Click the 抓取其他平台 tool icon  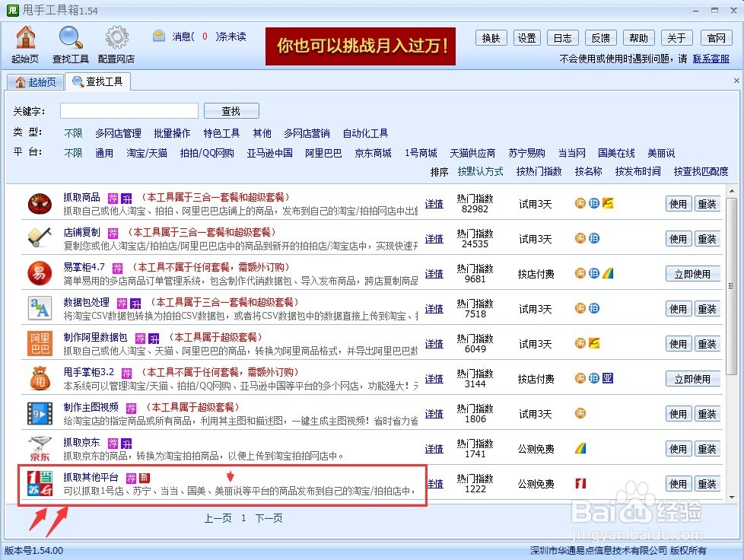click(x=39, y=484)
